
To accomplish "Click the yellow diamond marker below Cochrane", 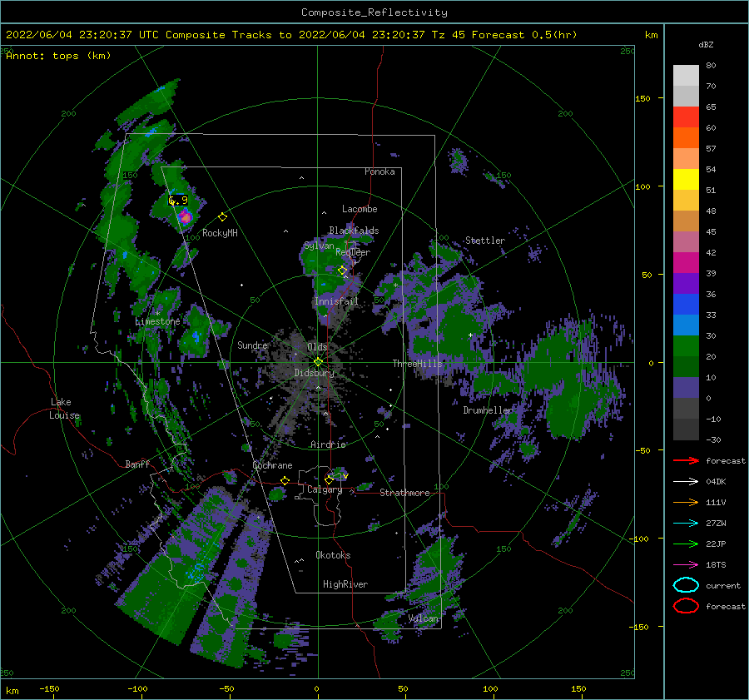I will click(x=285, y=481).
